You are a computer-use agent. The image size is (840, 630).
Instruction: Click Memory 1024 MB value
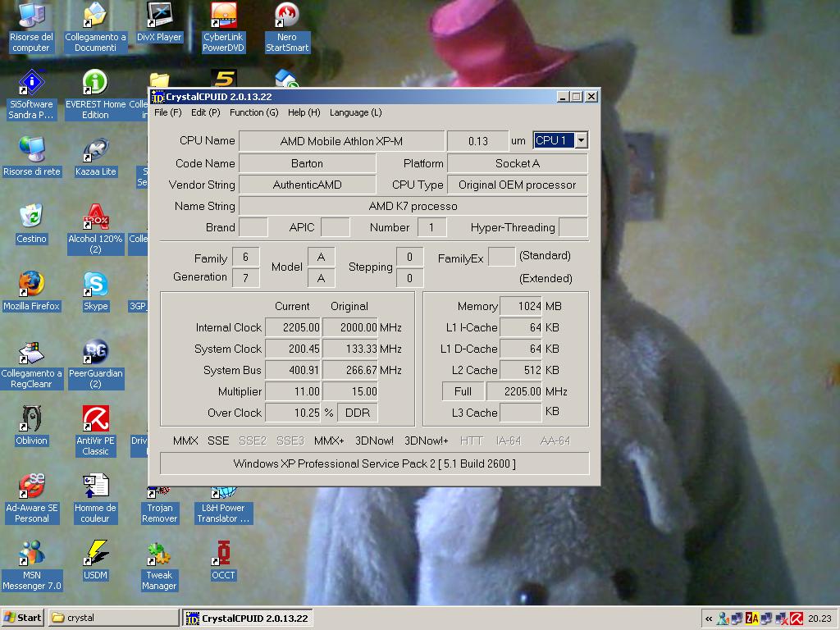click(x=521, y=306)
